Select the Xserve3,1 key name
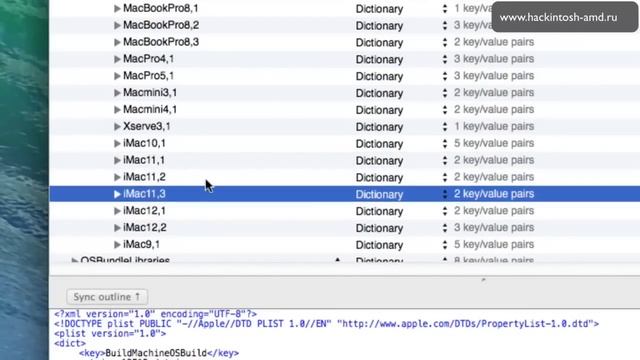 pos(147,127)
